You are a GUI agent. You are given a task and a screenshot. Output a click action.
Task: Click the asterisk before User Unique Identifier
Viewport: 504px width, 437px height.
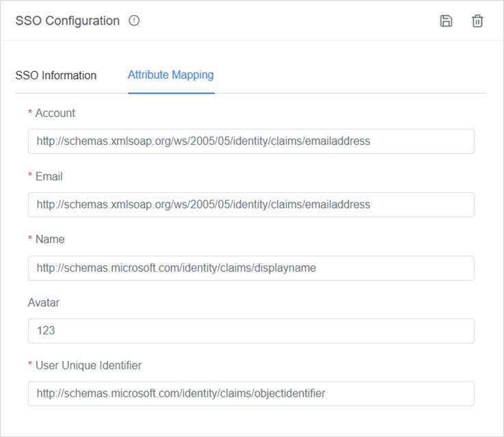[x=30, y=365]
